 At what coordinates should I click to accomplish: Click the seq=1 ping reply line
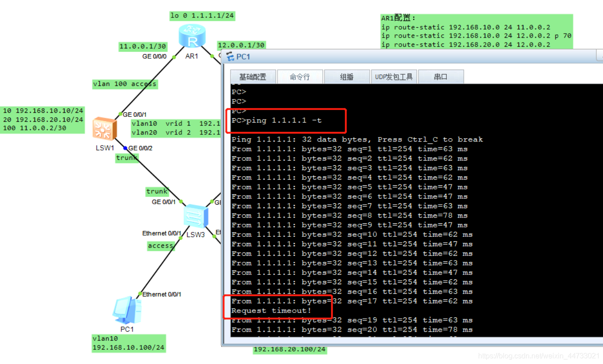pyautogui.click(x=349, y=149)
